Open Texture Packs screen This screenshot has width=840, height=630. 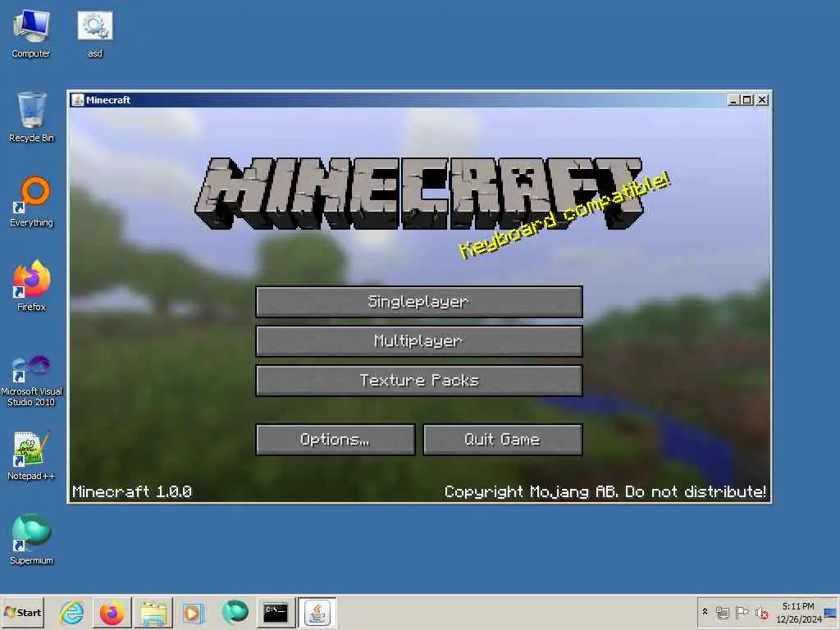[x=419, y=381]
